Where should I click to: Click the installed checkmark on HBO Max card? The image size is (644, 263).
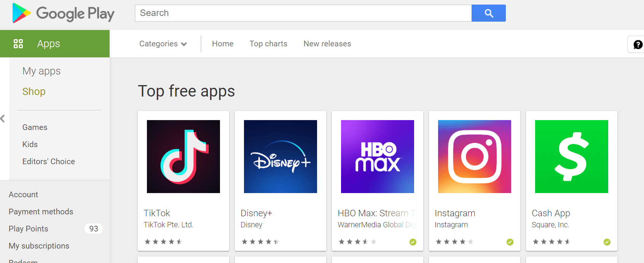click(x=413, y=242)
